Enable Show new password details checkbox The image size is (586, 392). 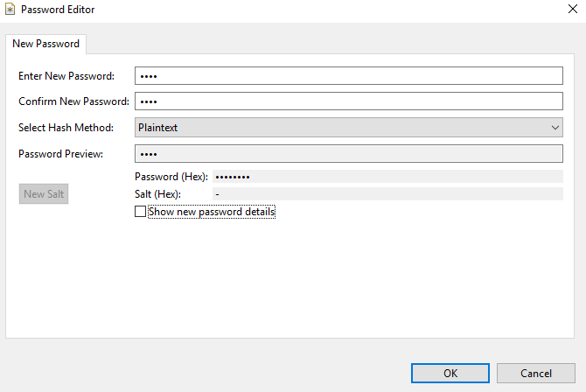[x=141, y=212]
